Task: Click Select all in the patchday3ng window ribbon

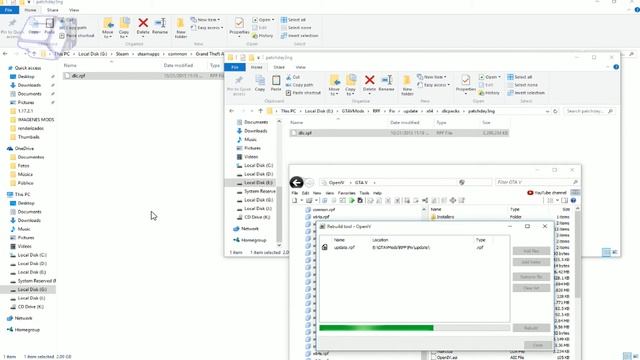Action: 520,77
